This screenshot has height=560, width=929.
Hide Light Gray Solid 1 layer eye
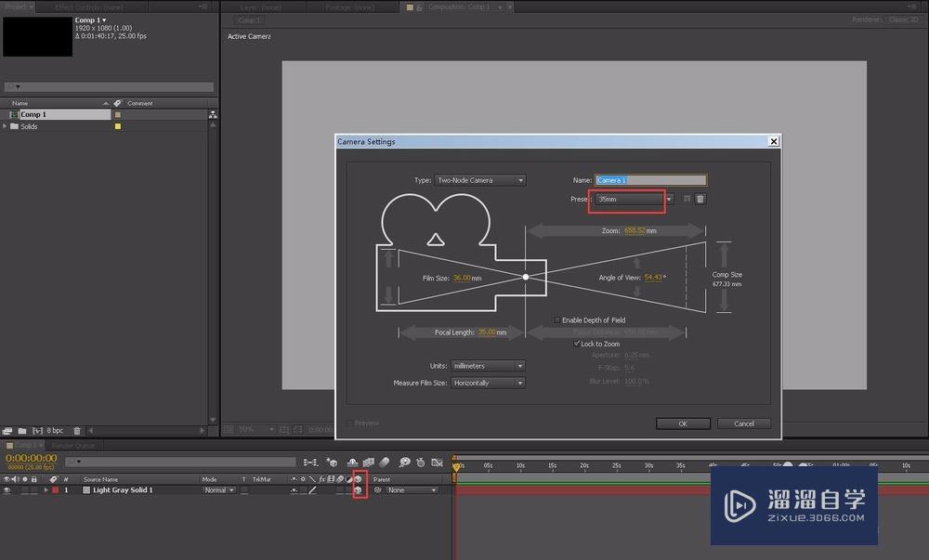pos(7,490)
